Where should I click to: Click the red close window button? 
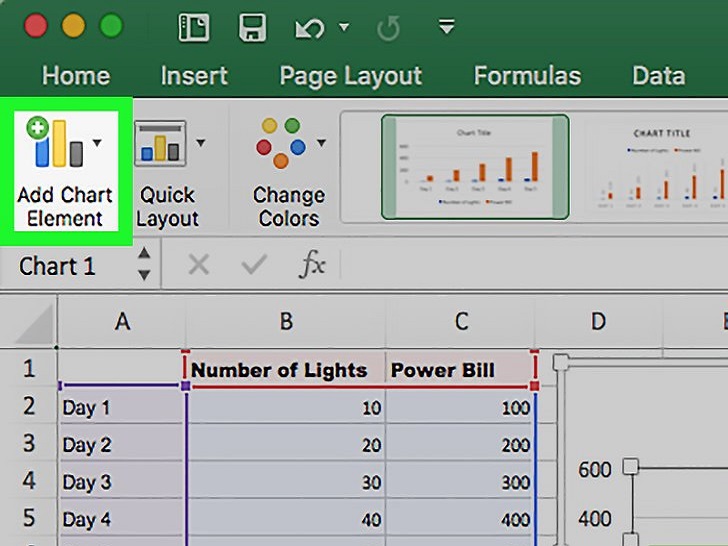[36, 26]
